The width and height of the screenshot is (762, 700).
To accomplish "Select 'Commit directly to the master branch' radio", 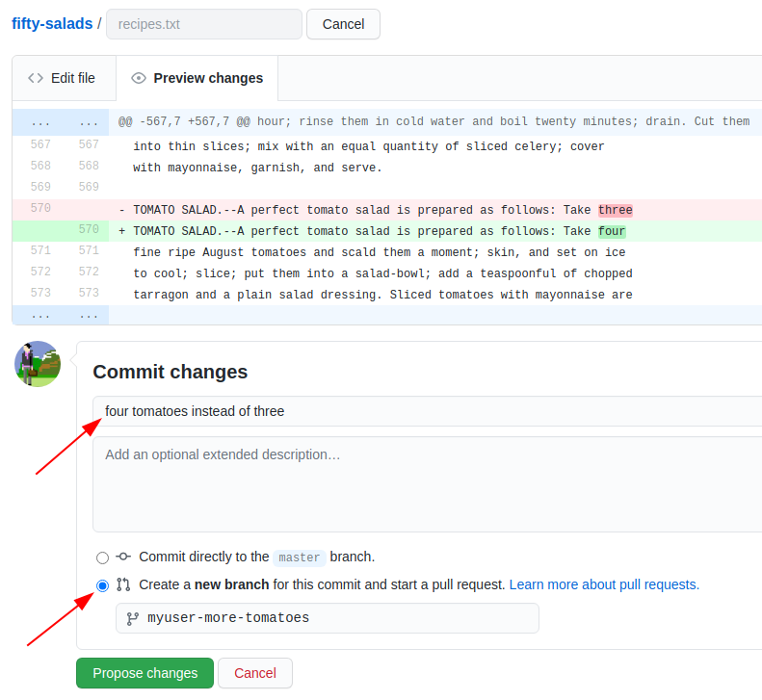I will click(102, 557).
